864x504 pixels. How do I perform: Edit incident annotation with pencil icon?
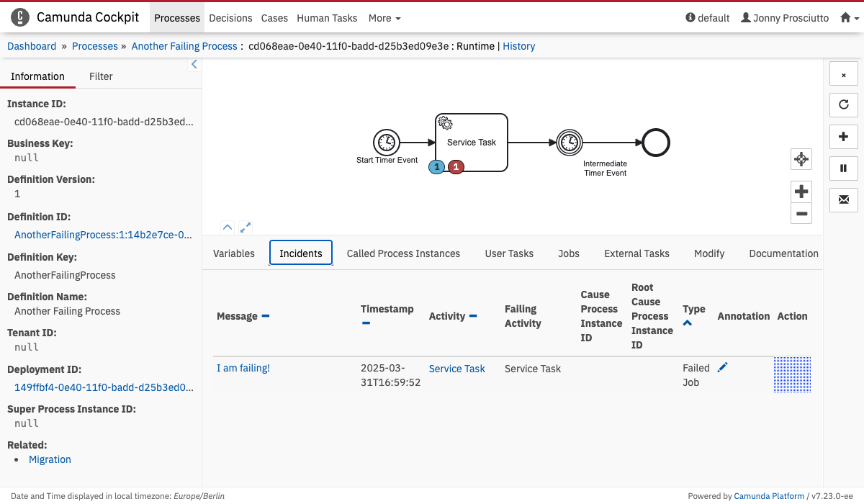point(723,368)
